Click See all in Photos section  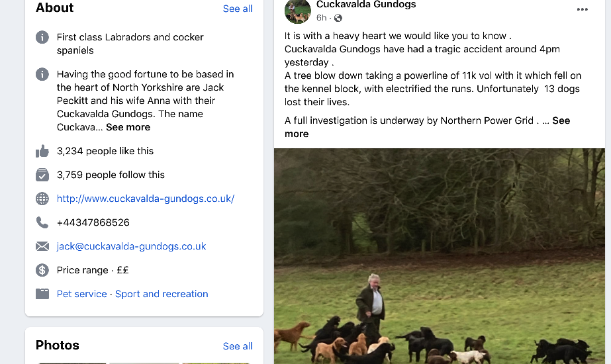tap(238, 346)
